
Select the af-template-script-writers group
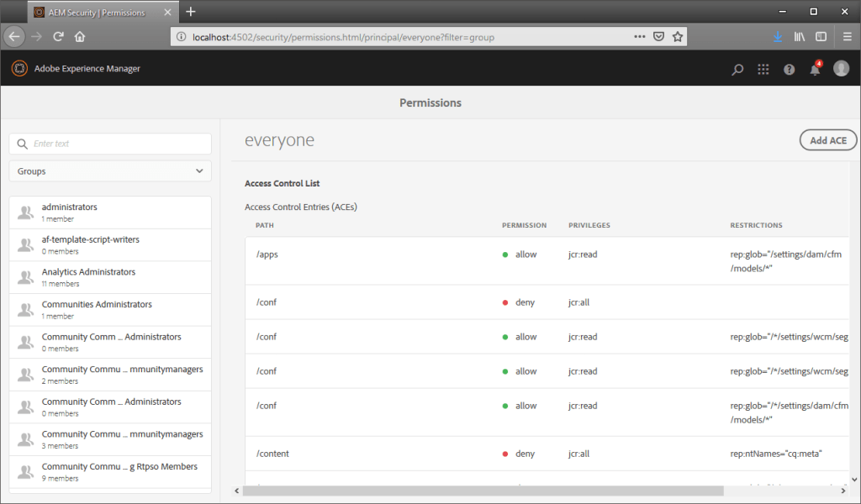(110, 244)
